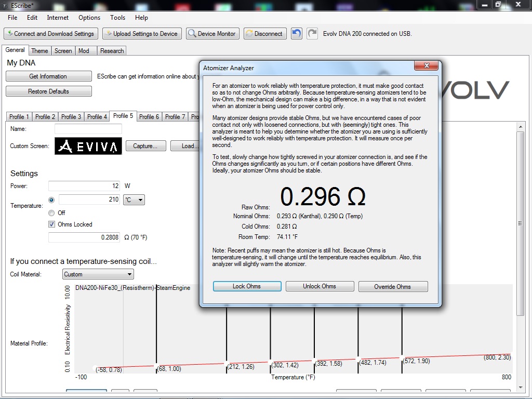The width and height of the screenshot is (532, 399).
Task: Click the undo arrow icon in toolbar
Action: tap(296, 34)
